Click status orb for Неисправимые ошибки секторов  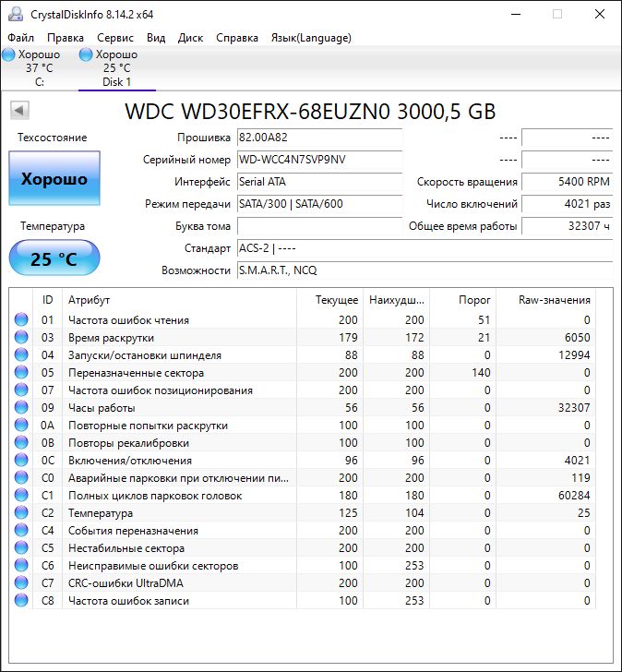click(x=21, y=566)
